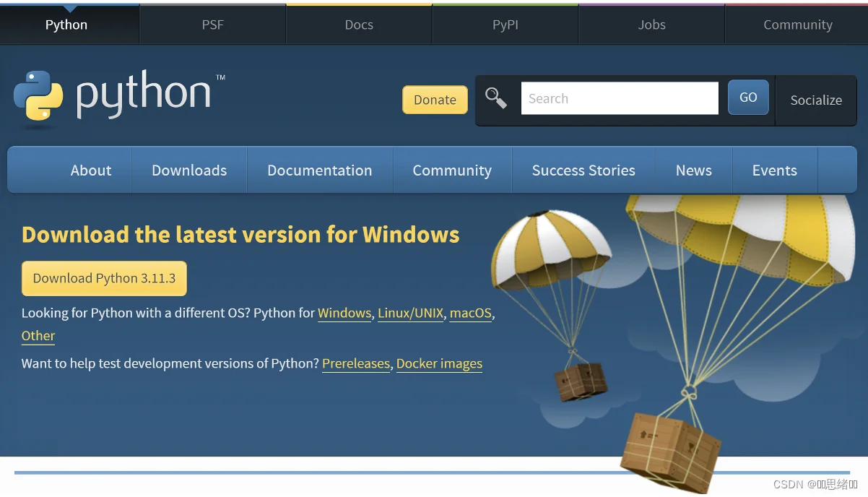Select the Python tab

pyautogui.click(x=66, y=25)
